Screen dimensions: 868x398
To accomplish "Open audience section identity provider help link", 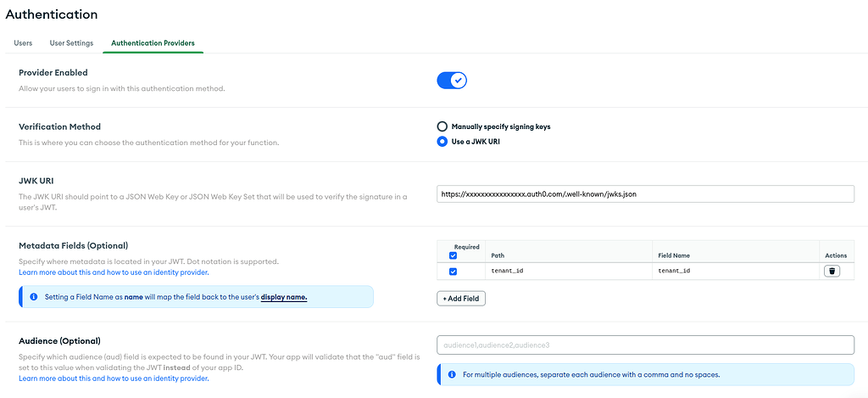I will (x=114, y=378).
